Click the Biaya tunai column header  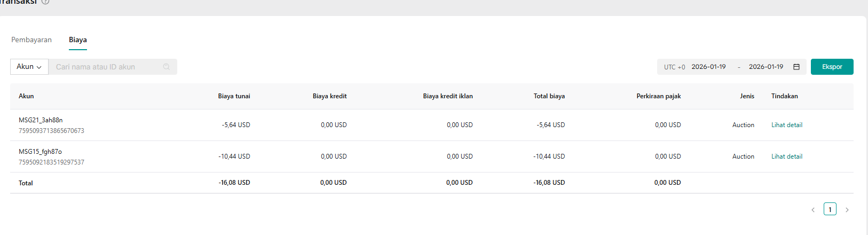pos(234,96)
